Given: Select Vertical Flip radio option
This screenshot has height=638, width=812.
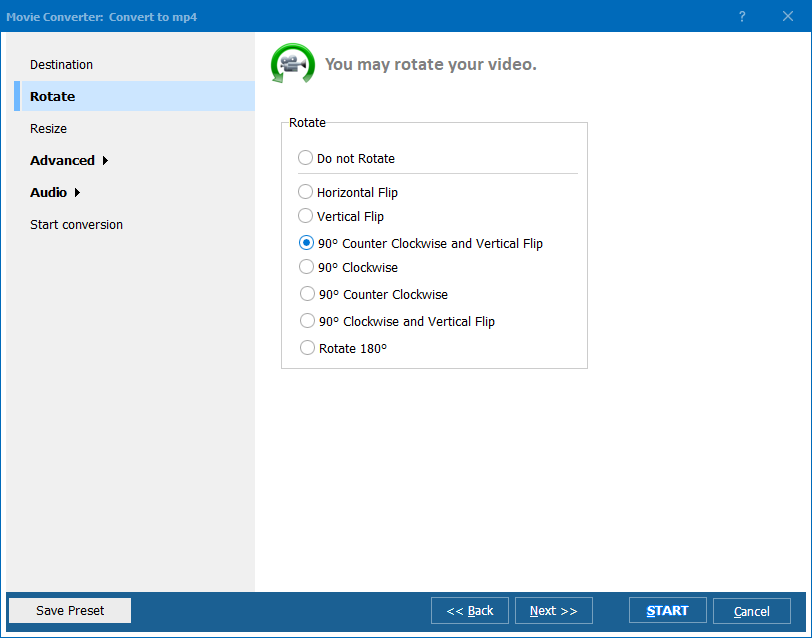Looking at the screenshot, I should 305,216.
